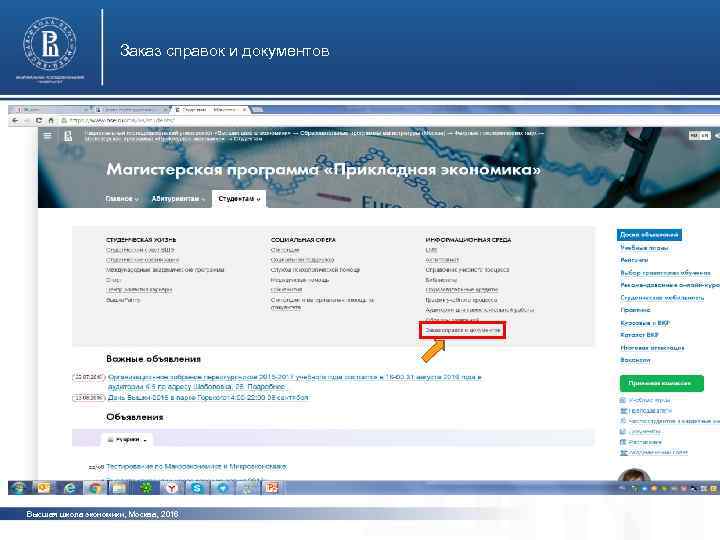Click the icon beside Расписание
720x540 pixels.
click(623, 442)
